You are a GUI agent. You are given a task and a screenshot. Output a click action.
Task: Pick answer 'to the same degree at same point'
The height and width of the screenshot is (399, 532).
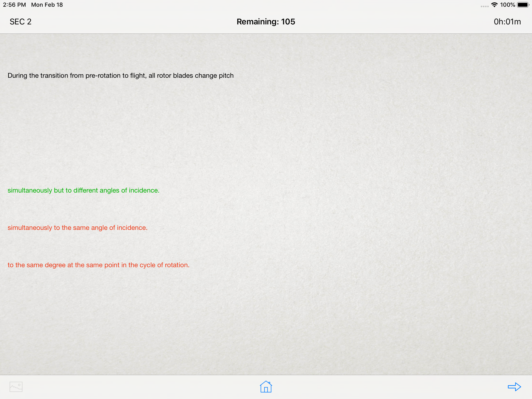98,265
